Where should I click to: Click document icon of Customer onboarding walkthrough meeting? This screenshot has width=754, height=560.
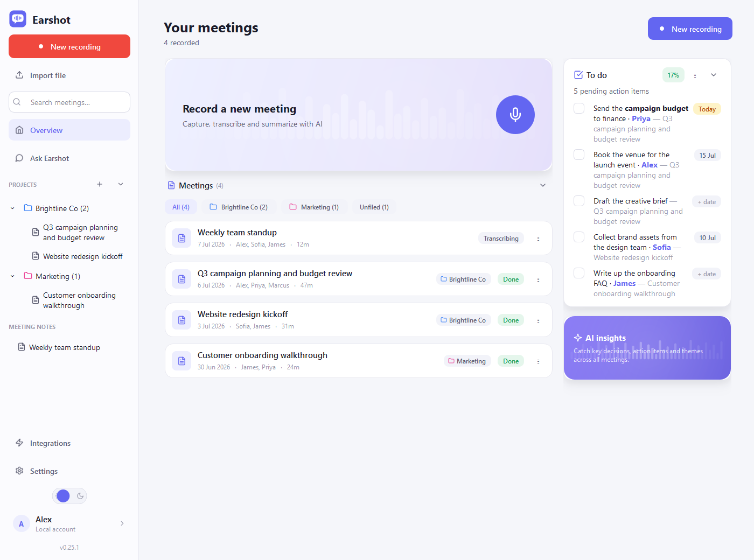[181, 361]
